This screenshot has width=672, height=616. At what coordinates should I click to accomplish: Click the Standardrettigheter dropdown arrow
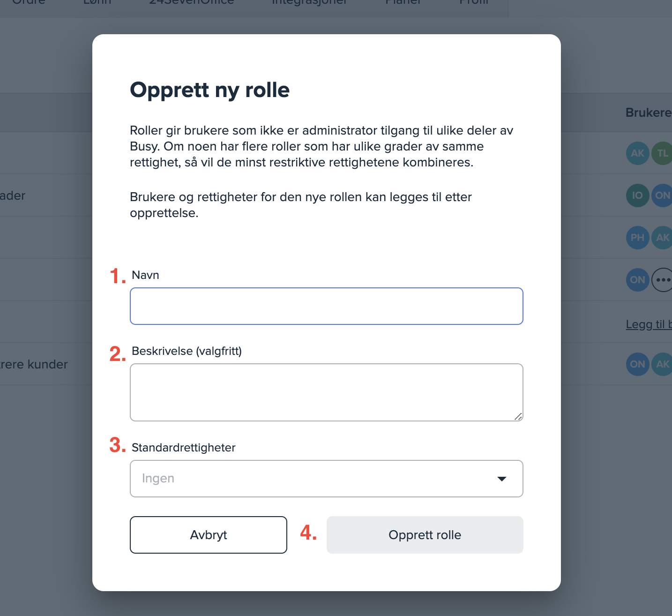coord(502,479)
